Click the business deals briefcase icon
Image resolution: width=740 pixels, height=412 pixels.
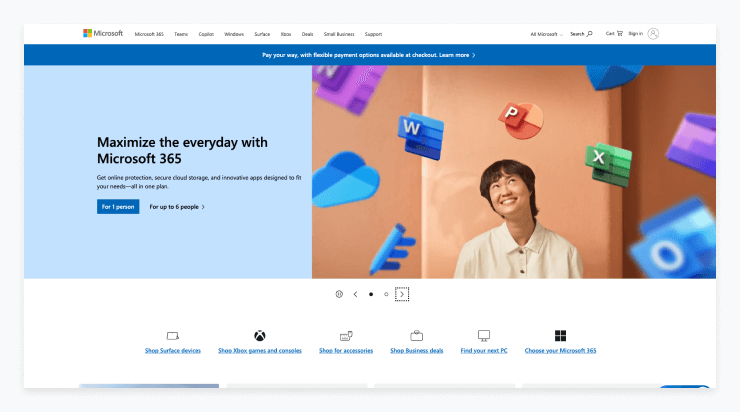click(x=416, y=336)
